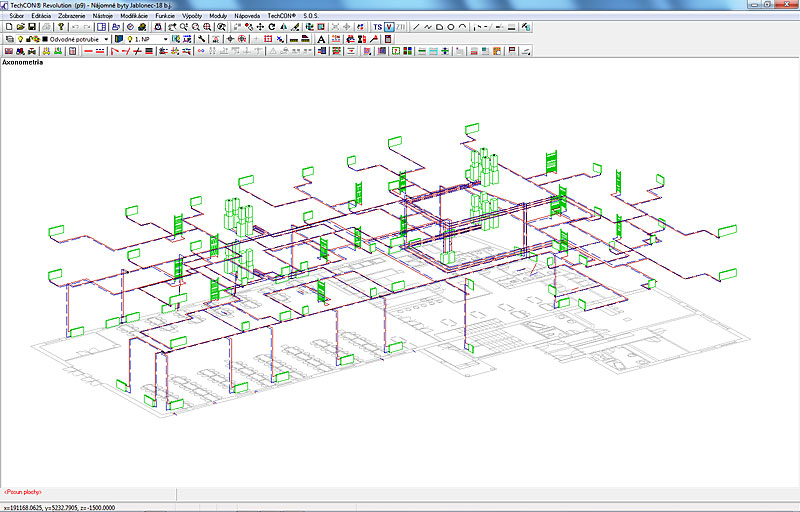
Task: Expand the Výpočty menu
Action: pos(191,16)
